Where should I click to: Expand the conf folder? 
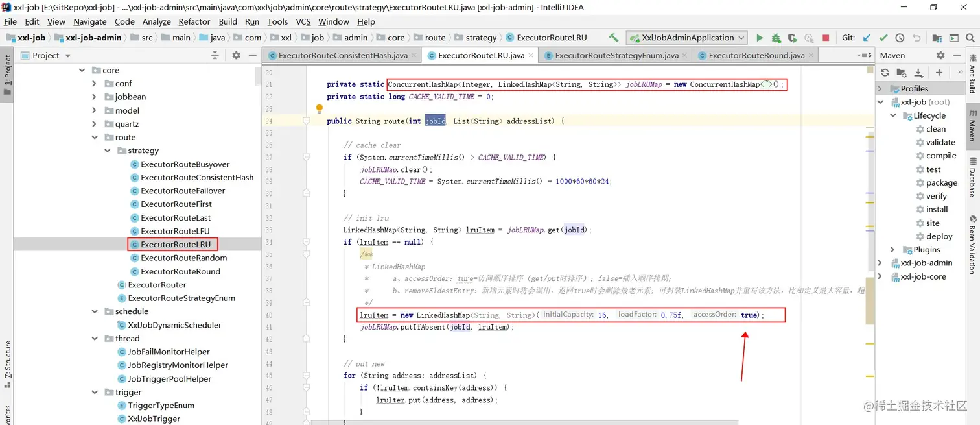(x=95, y=84)
